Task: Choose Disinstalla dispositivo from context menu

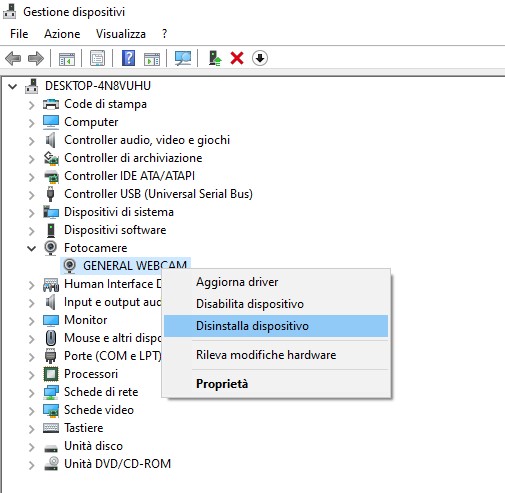Action: (276, 326)
